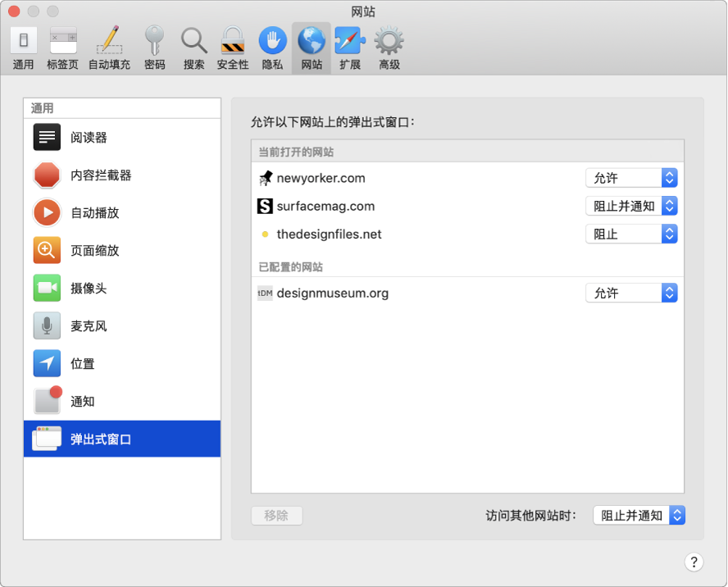
Task: Select 内容拦截器 label in sidebar
Action: (101, 175)
